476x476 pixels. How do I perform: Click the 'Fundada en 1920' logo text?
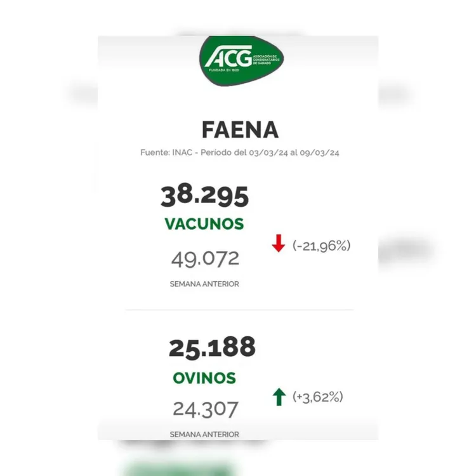point(227,70)
